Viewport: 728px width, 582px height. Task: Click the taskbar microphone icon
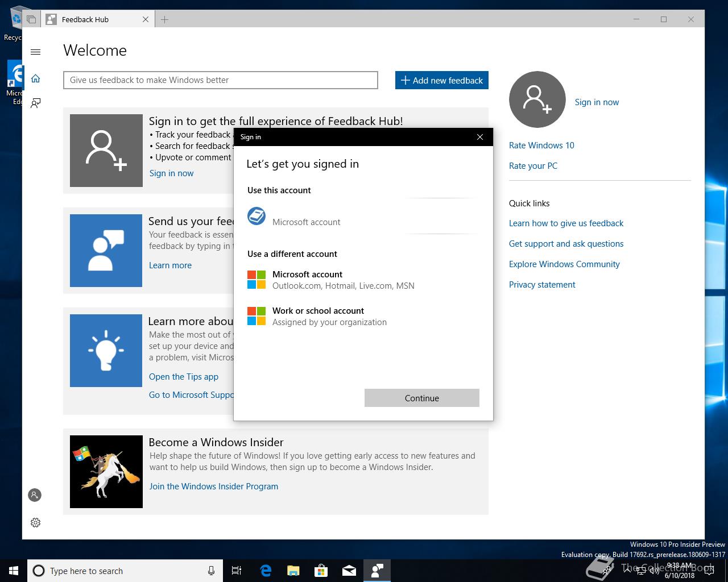[x=211, y=571]
